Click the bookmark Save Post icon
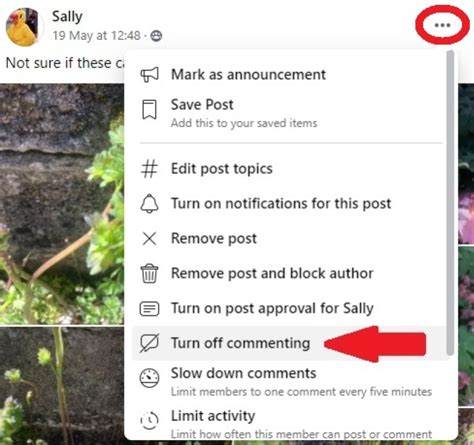Image resolution: width=474 pixels, height=445 pixels. tap(149, 109)
